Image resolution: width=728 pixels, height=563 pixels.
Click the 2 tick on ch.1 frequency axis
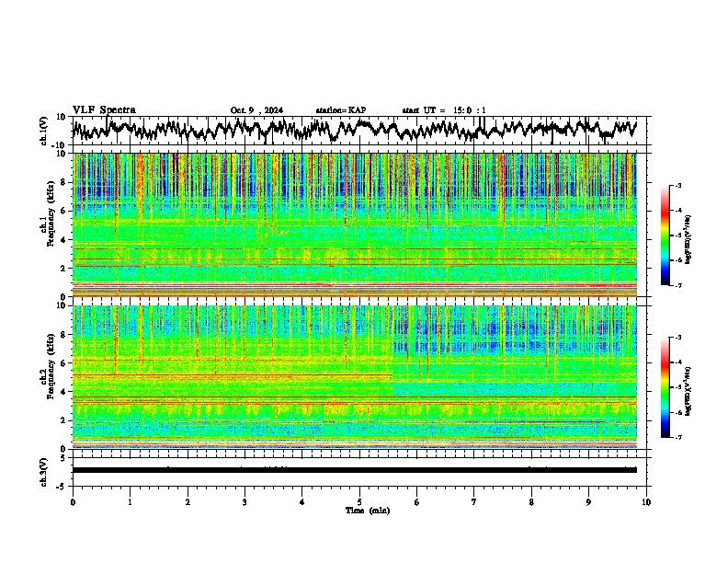pyautogui.click(x=63, y=268)
